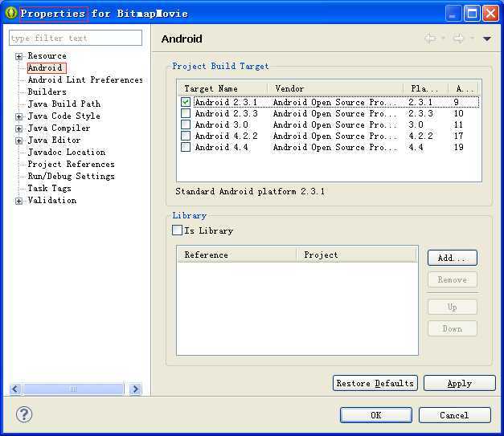504x436 pixels.
Task: Click the Add... library button
Action: pos(453,258)
